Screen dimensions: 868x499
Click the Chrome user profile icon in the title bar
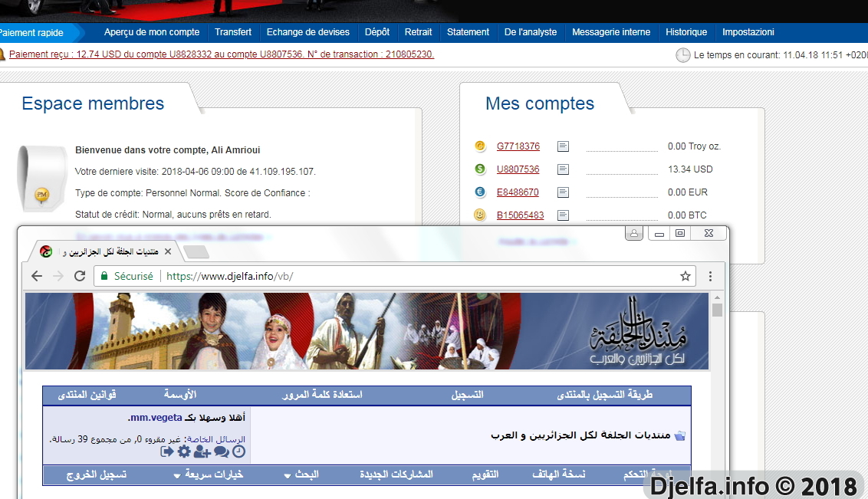coord(634,234)
